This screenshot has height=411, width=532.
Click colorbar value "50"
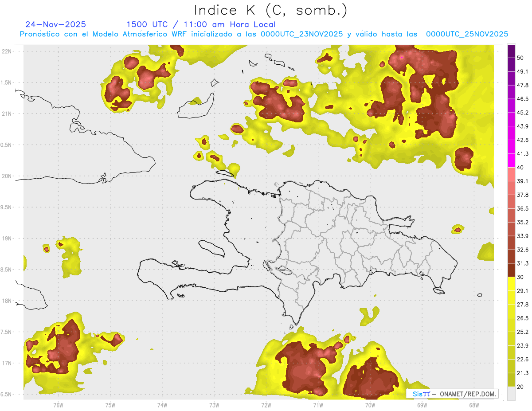pos(520,58)
